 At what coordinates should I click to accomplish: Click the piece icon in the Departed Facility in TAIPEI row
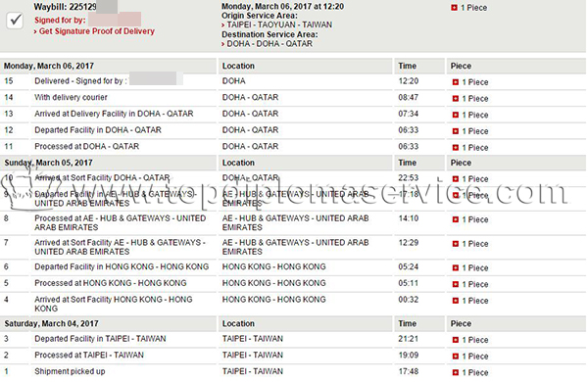tap(456, 340)
